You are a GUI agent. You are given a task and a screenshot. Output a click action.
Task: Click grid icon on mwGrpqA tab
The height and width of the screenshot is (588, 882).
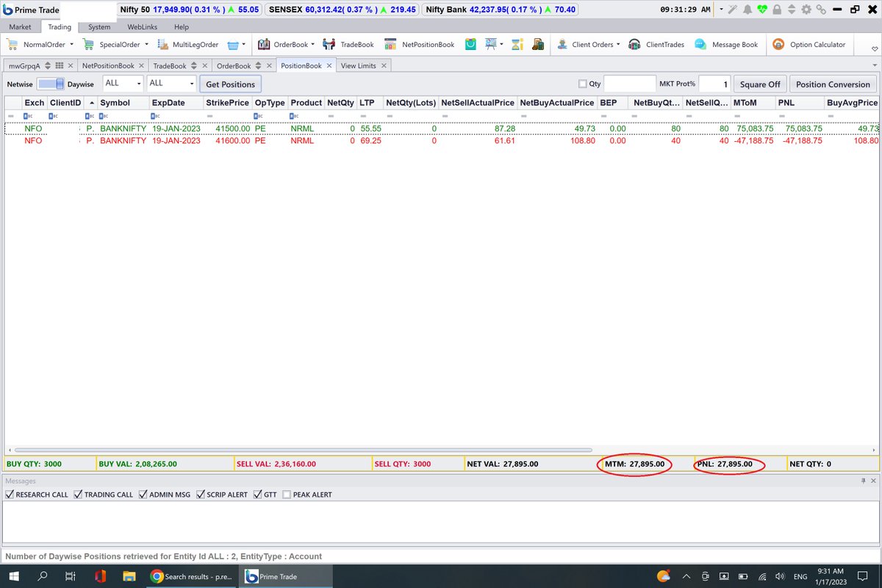[60, 65]
